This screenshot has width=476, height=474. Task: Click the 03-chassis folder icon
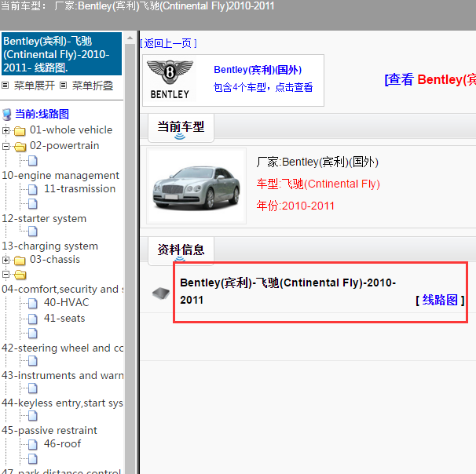[x=20, y=261]
